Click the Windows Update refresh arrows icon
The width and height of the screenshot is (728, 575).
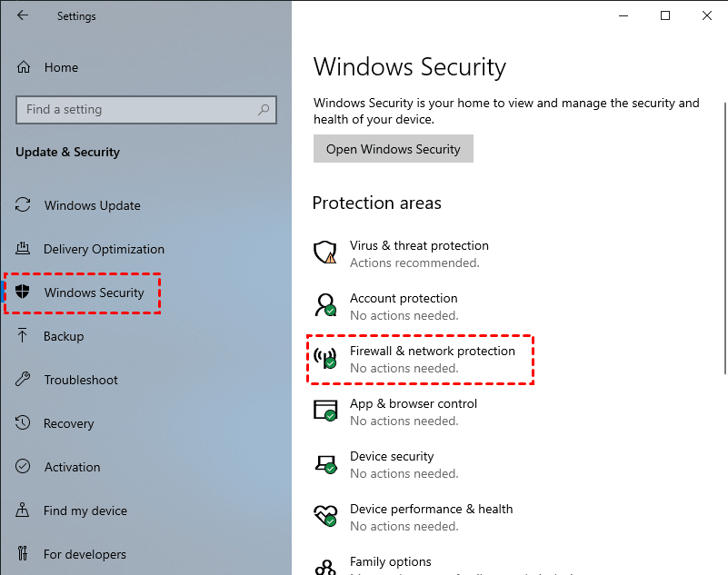click(25, 205)
